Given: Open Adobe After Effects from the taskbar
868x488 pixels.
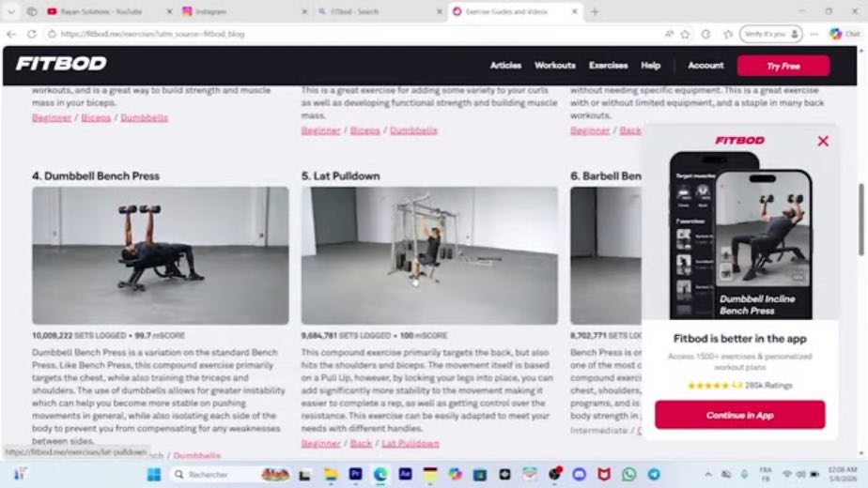Looking at the screenshot, I should [405, 474].
